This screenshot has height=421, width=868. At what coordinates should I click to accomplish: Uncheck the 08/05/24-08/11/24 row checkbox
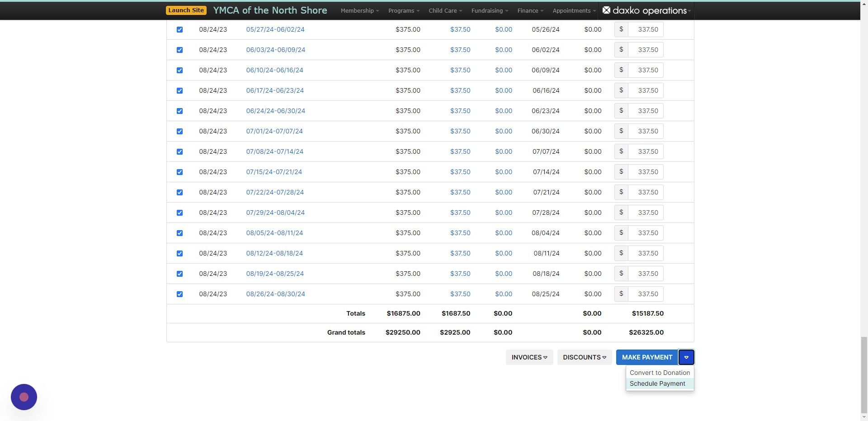coord(179,233)
